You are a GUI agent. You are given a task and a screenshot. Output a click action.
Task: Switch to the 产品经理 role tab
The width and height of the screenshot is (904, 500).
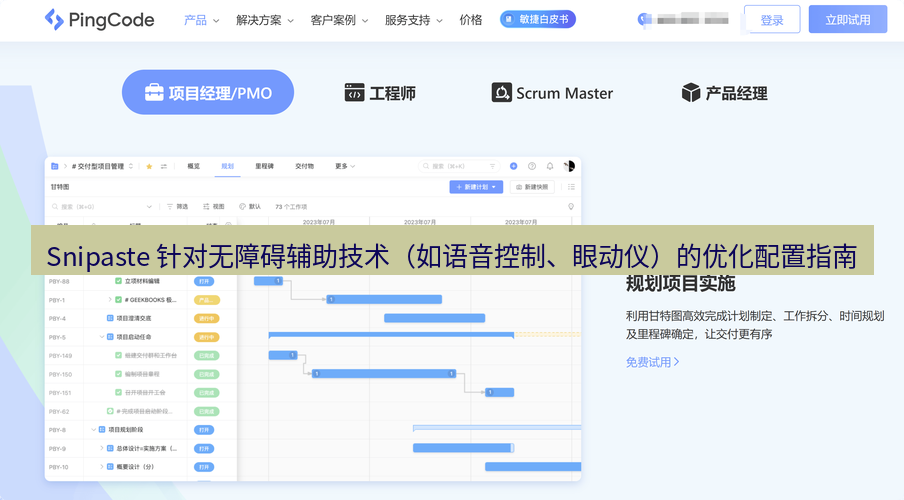(724, 93)
